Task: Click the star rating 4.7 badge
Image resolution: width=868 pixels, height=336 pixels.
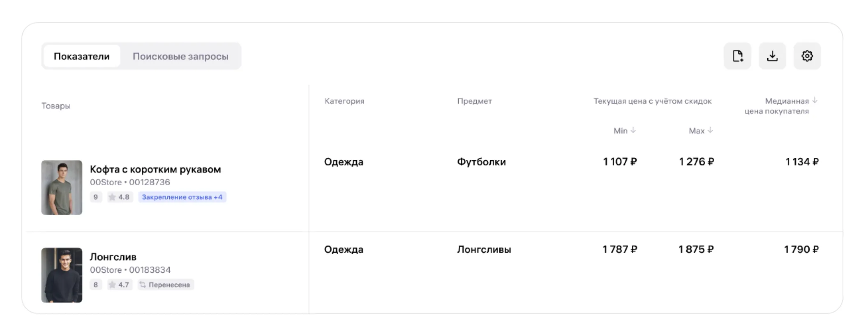Action: [x=119, y=285]
